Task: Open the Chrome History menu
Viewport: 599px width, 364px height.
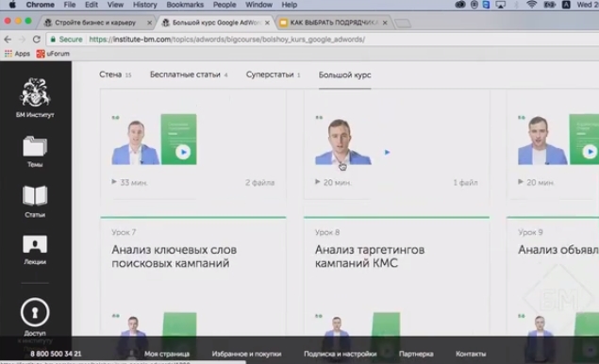Action: pyautogui.click(x=144, y=5)
